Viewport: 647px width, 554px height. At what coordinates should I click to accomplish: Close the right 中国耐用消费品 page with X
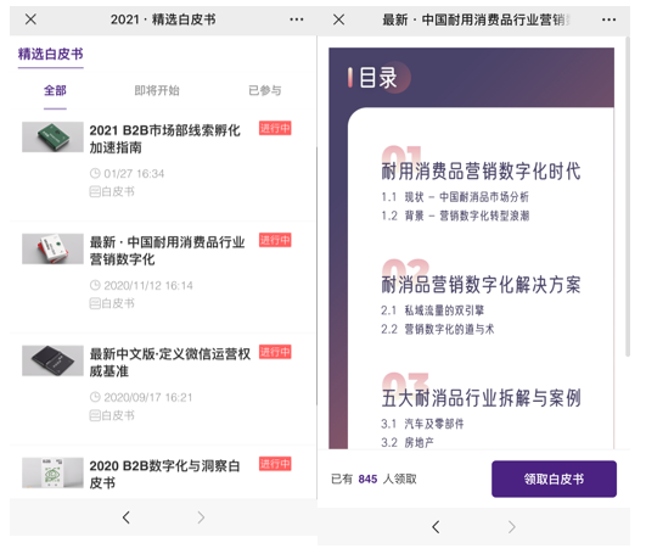pyautogui.click(x=338, y=20)
